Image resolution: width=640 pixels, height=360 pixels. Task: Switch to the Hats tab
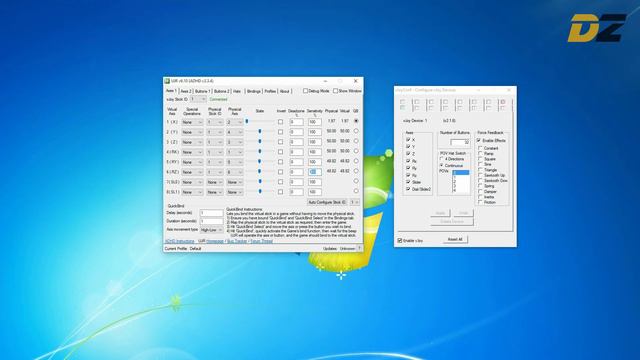[237, 91]
